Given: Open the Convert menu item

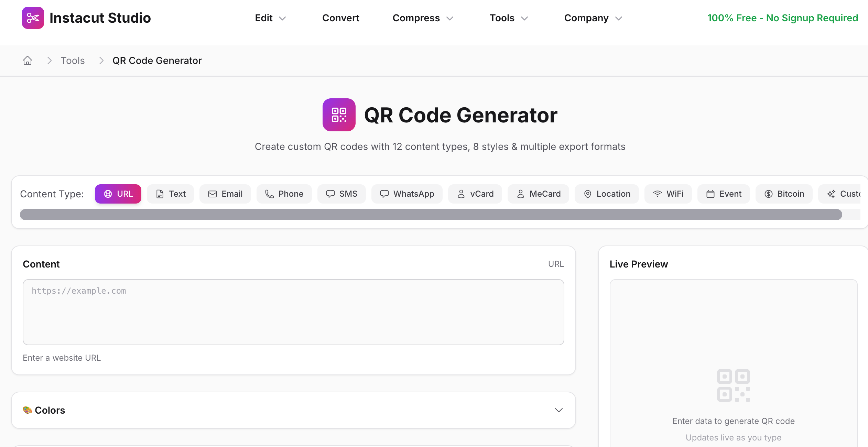Looking at the screenshot, I should pos(340,18).
